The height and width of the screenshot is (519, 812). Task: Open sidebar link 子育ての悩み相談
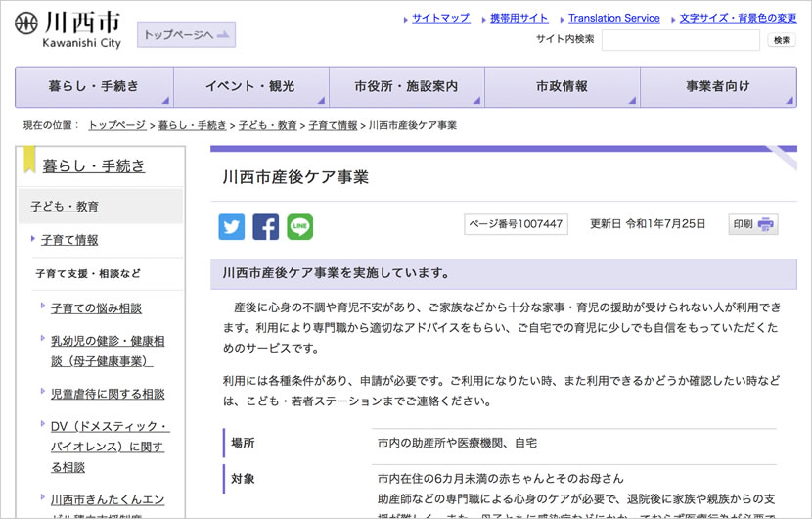tap(96, 308)
